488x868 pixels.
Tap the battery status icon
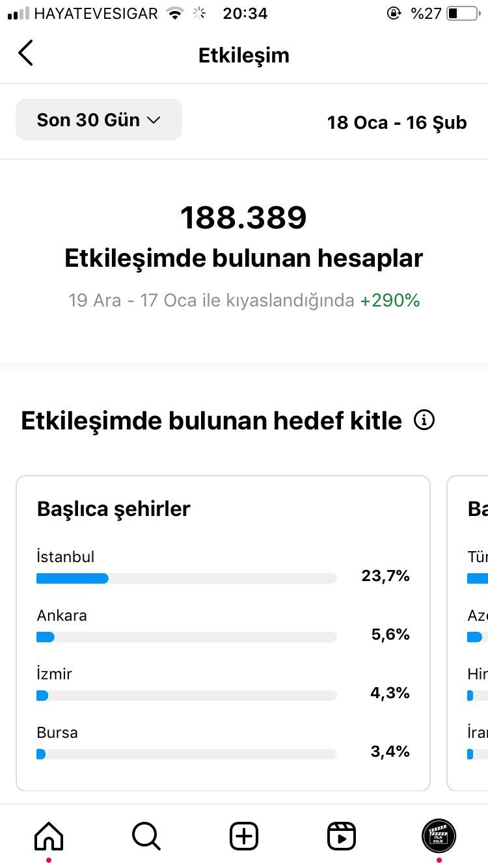click(463, 13)
